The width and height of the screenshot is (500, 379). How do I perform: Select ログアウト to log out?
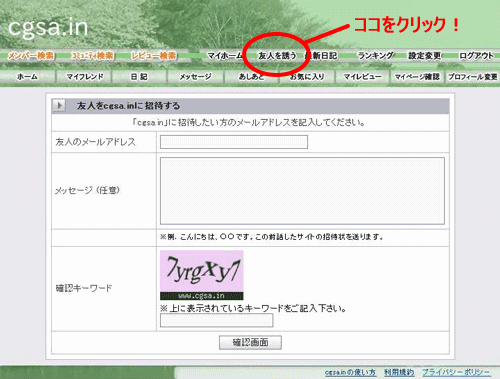[476, 56]
